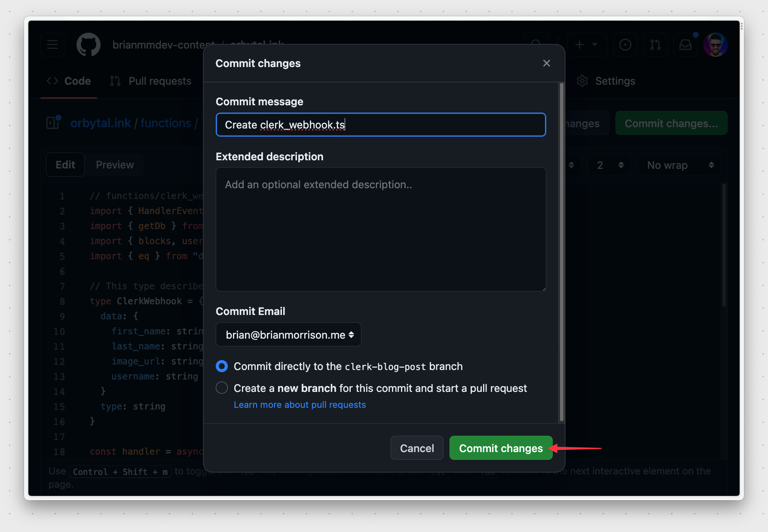
Task: Click your profile avatar
Action: point(715,44)
